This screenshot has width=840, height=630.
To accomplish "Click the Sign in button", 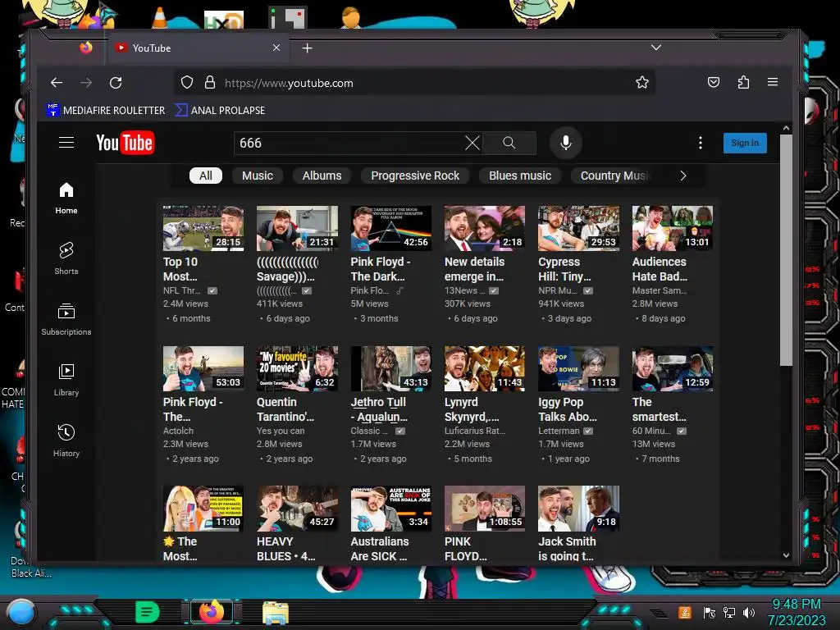I will [x=745, y=143].
